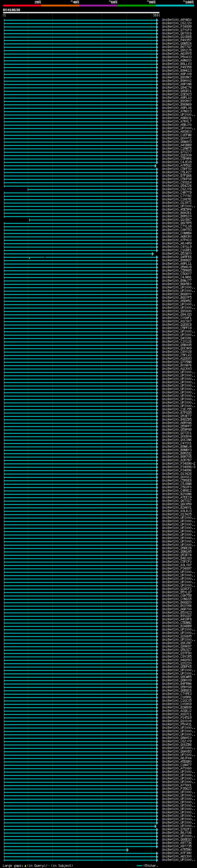The width and height of the screenshot is (197, 868).
Task: Open the UniRef100_A8JFK4 hit
Action: tap(176, 758)
